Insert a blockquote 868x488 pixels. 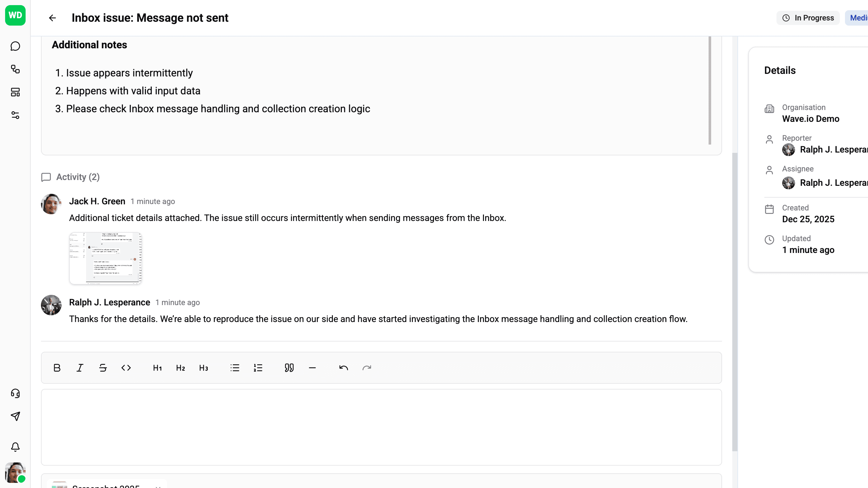[289, 368]
